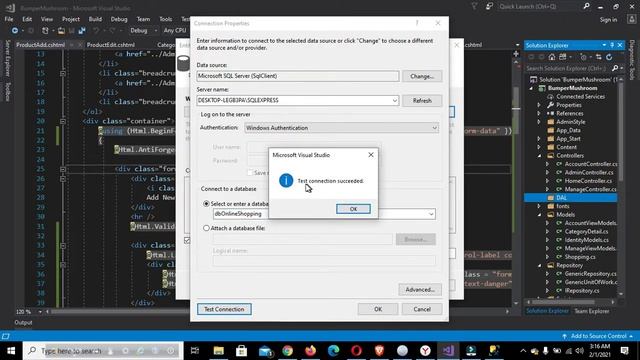Click the Save All toolbar icon
This screenshot has width=640, height=360.
click(82, 31)
